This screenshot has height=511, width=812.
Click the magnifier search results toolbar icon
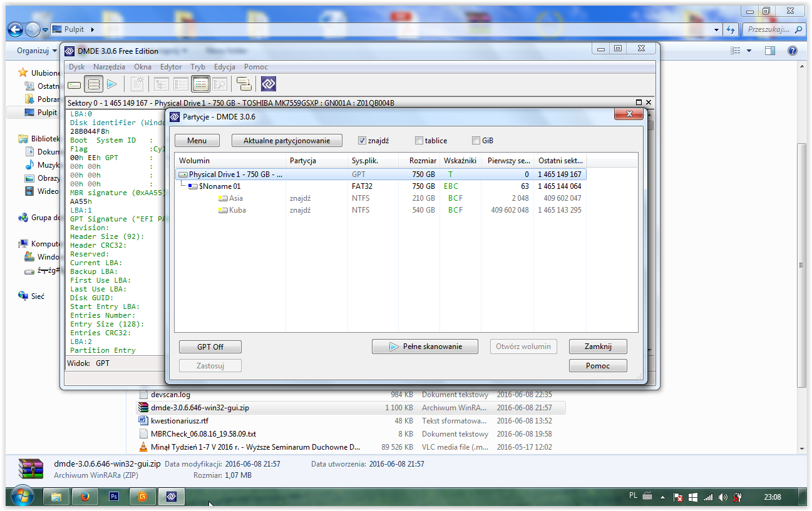tap(219, 84)
